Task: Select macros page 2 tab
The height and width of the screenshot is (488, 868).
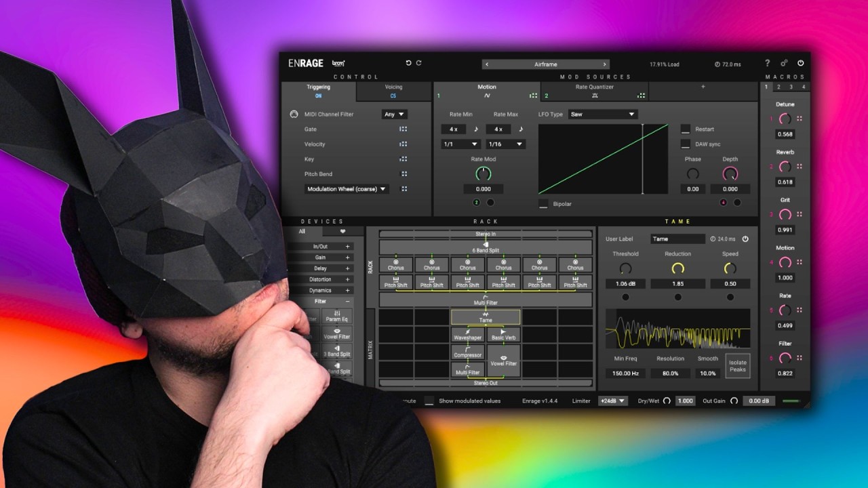Action: pos(779,87)
